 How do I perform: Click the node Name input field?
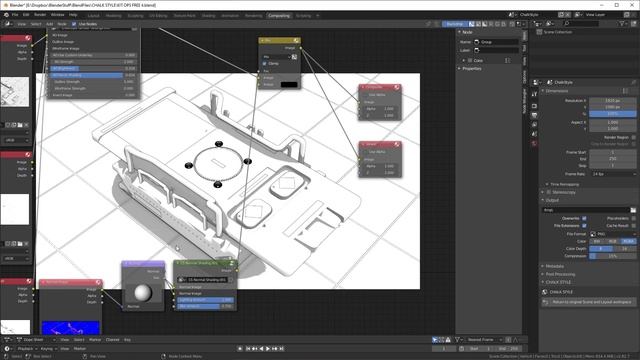[496, 42]
